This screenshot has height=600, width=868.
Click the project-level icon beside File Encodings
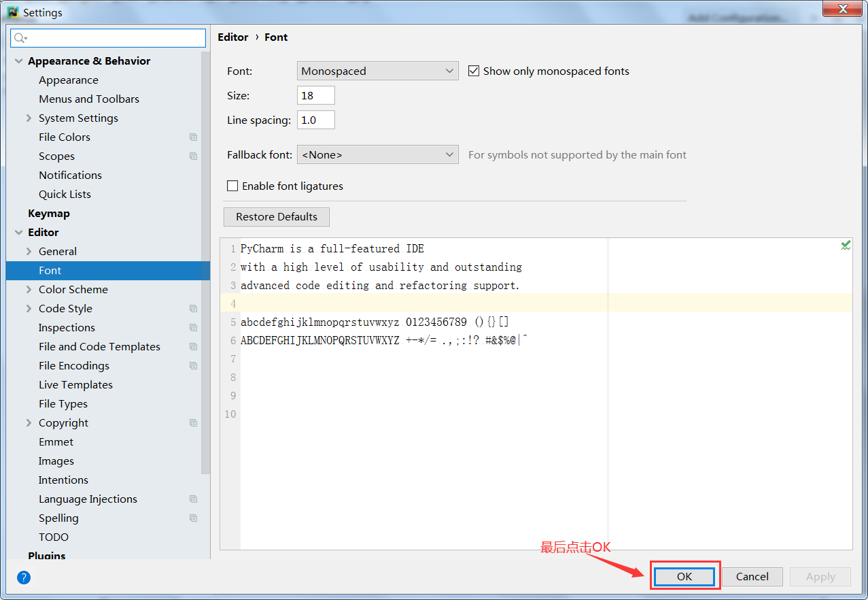(x=194, y=365)
